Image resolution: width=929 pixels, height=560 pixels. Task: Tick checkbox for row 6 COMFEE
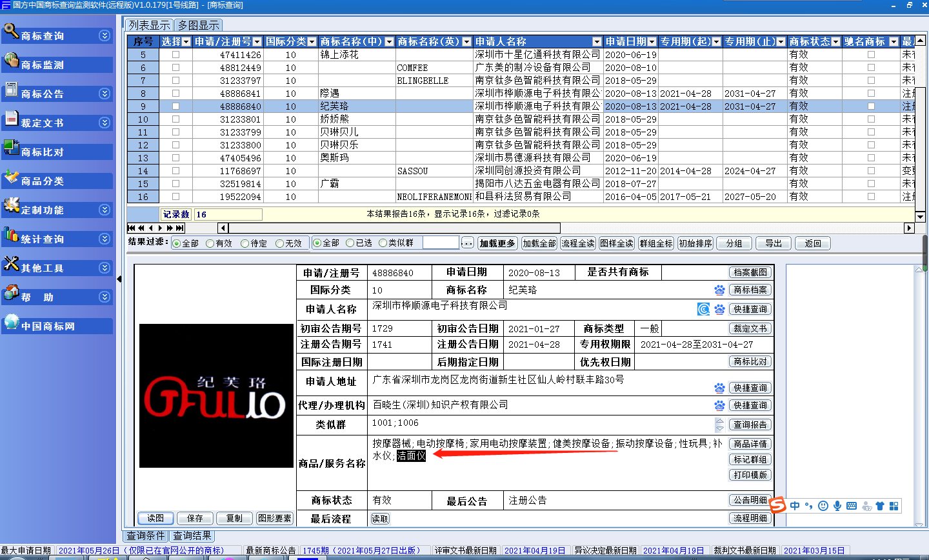point(175,68)
